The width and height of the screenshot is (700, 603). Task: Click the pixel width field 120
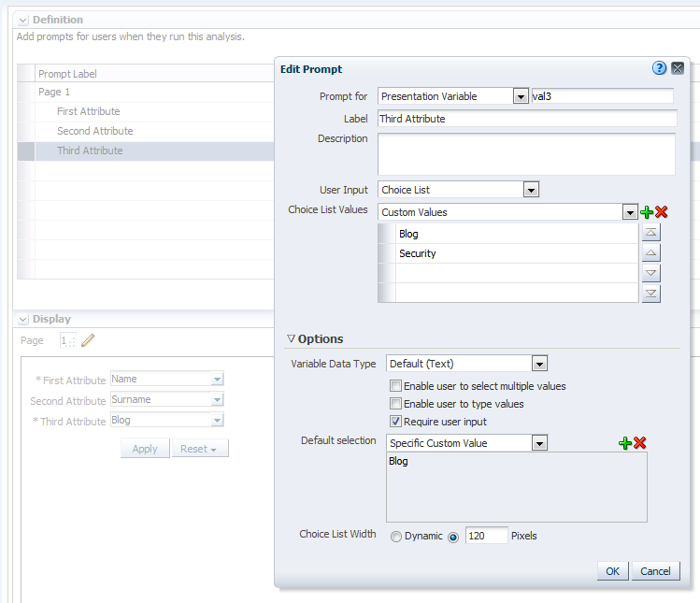[x=486, y=536]
